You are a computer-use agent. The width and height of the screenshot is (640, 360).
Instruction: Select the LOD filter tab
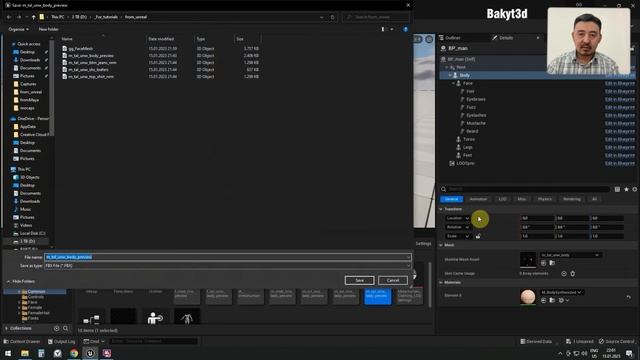point(502,199)
